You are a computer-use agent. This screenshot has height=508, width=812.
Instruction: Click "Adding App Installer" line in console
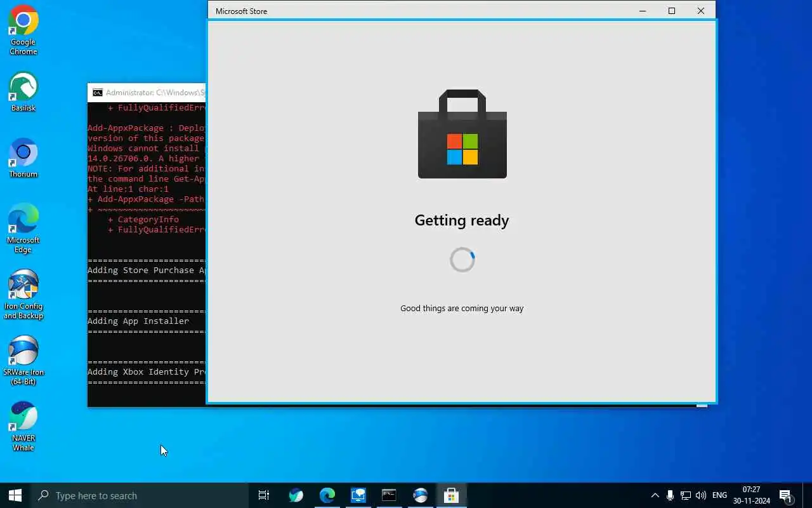(138, 321)
